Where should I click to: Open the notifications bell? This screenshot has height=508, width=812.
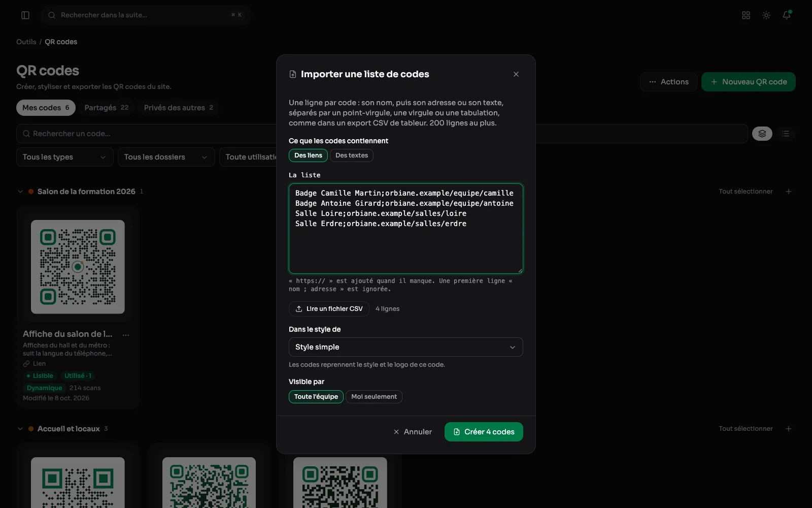pos(787,15)
